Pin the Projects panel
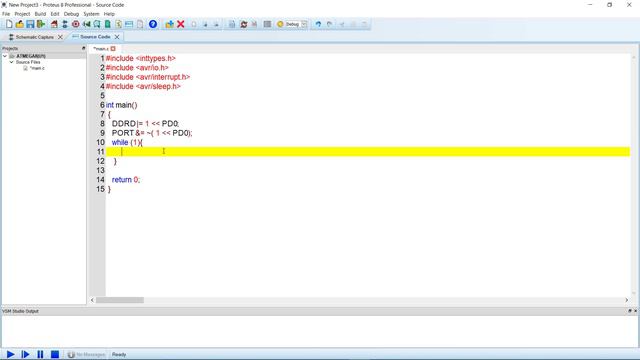 point(84,48)
